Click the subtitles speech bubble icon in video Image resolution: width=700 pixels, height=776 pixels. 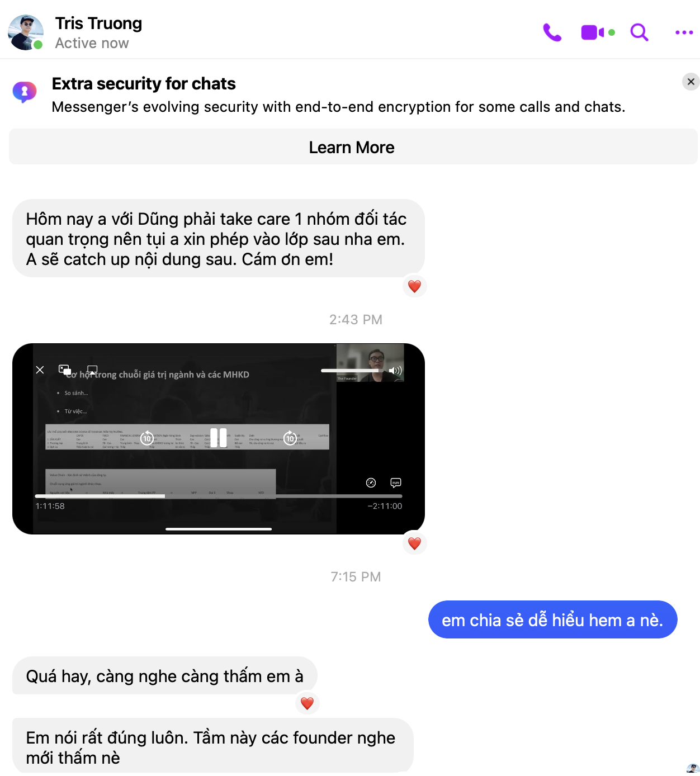[x=396, y=482]
